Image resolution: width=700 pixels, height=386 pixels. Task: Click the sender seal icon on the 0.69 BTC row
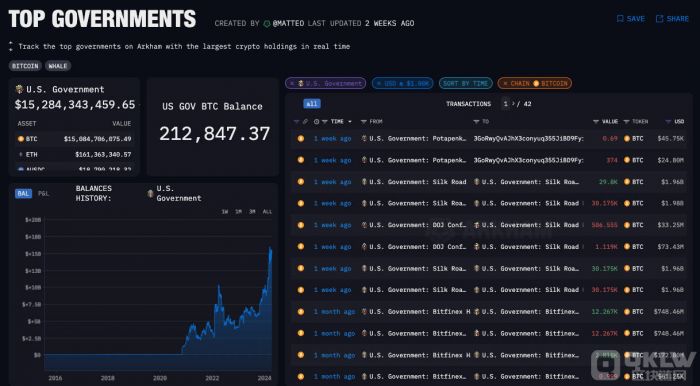tap(364, 138)
